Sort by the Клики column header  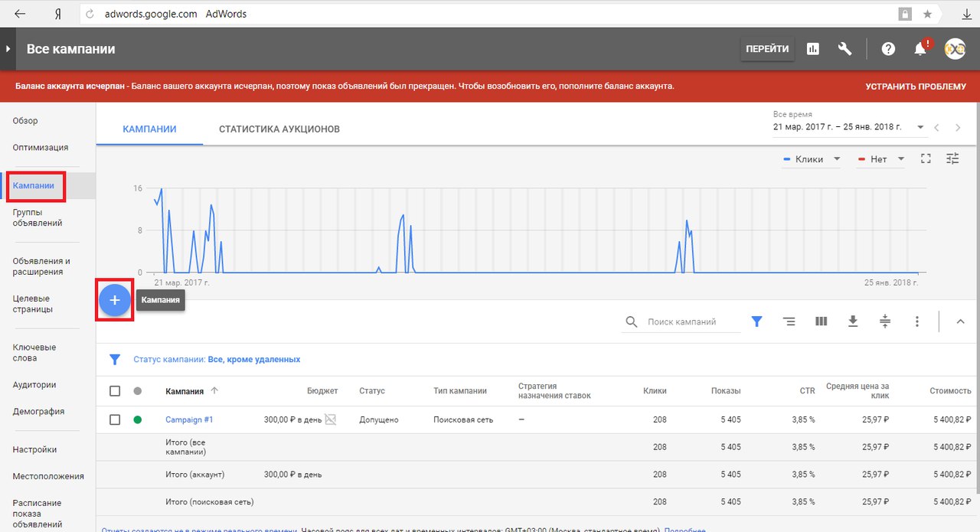[655, 391]
